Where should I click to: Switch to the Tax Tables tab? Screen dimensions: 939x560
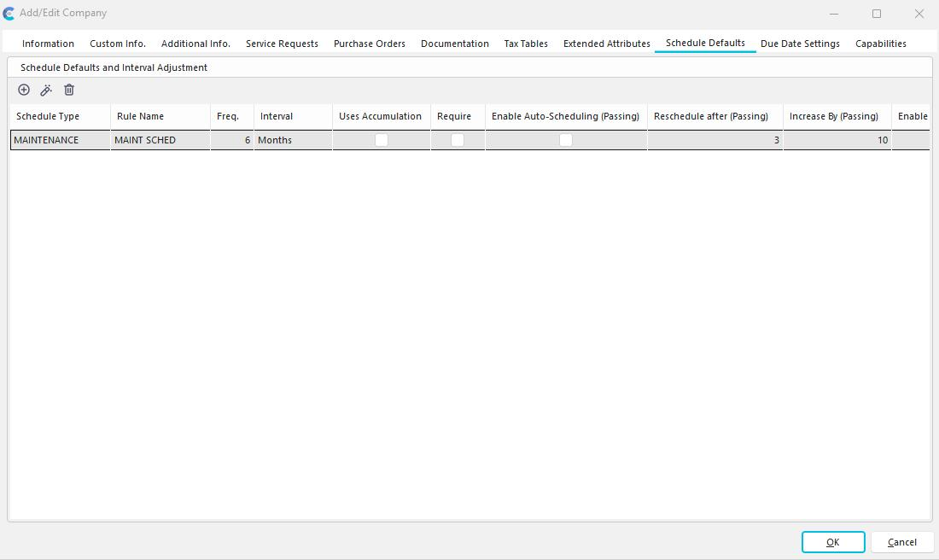coord(526,44)
